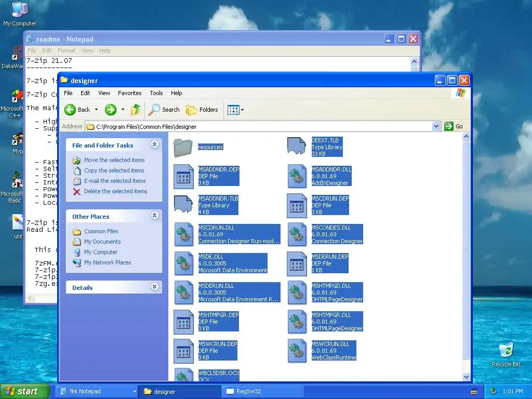Click the MSADDNDR.TLB type library icon
The width and height of the screenshot is (532, 399).
(x=183, y=204)
